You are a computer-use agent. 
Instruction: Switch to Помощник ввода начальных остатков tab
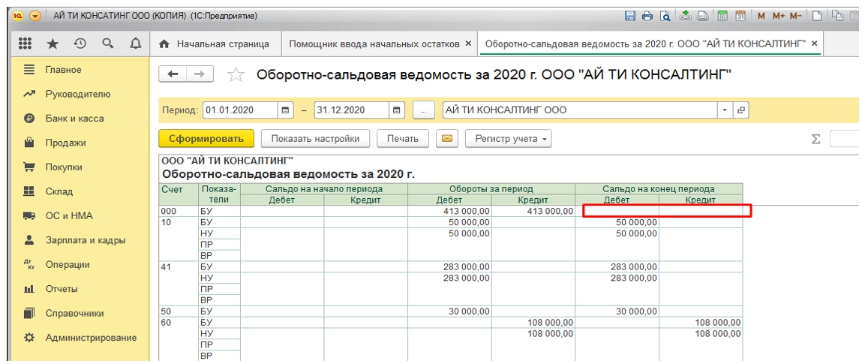coord(374,44)
